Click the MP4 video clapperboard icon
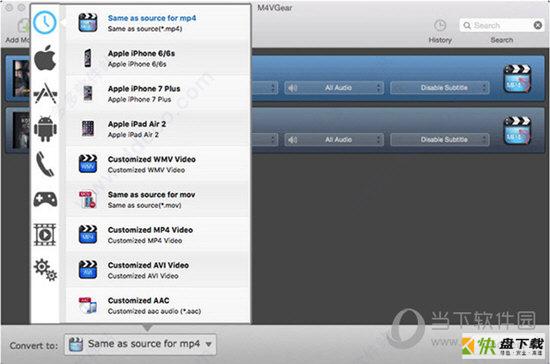The image size is (550, 364). (88, 234)
